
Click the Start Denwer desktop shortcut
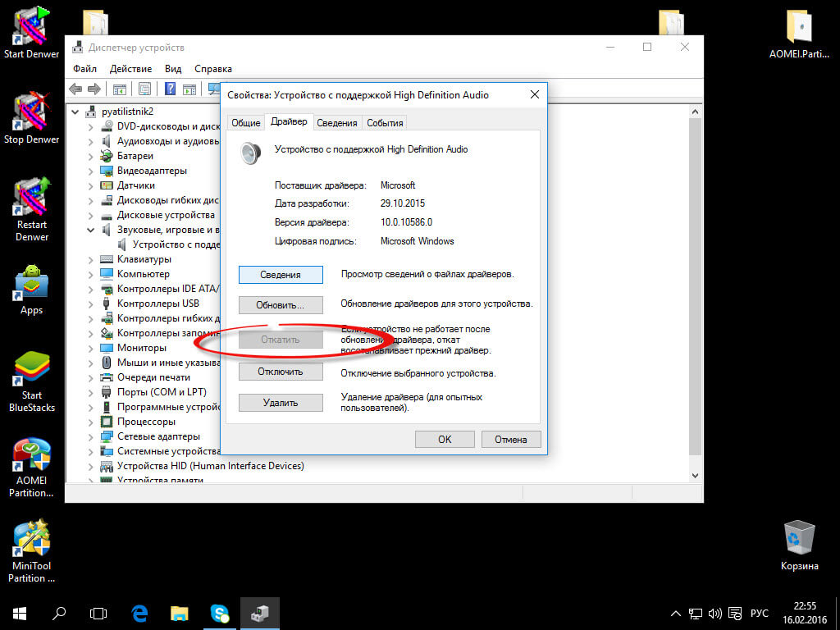(31, 32)
